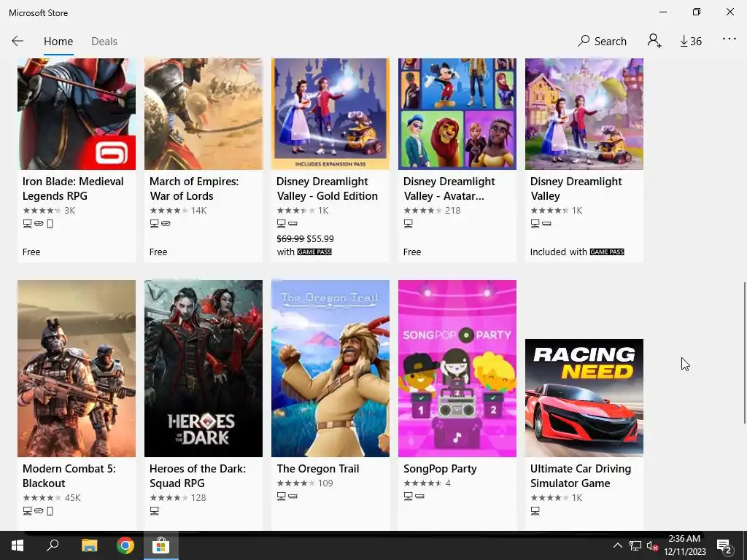Open Windows taskbar search
The width and height of the screenshot is (747, 560).
[x=53, y=545]
